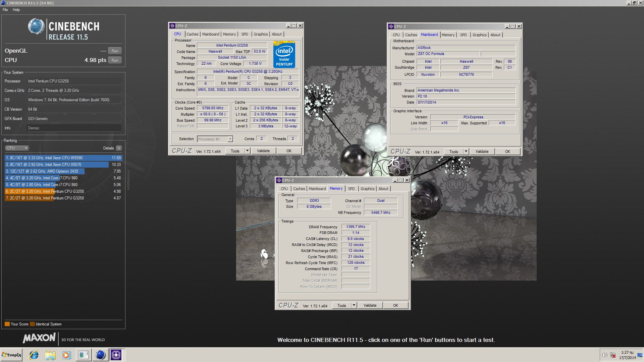Close the Mainboard CPU-Z window

(x=519, y=26)
